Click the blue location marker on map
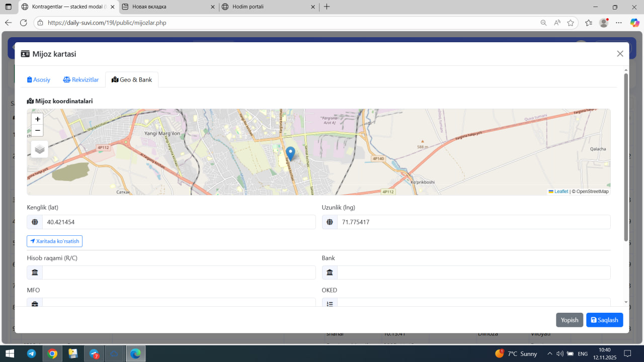644x362 pixels. [x=290, y=153]
